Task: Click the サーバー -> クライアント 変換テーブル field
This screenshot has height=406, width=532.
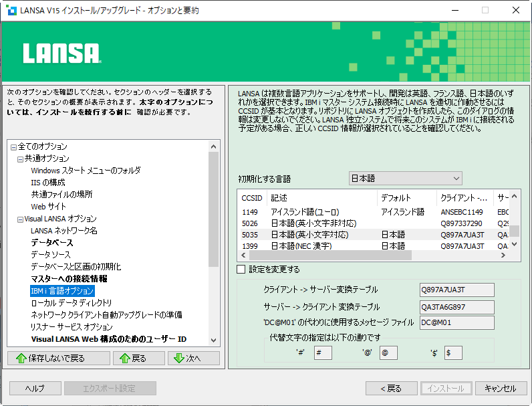Action: [x=456, y=307]
